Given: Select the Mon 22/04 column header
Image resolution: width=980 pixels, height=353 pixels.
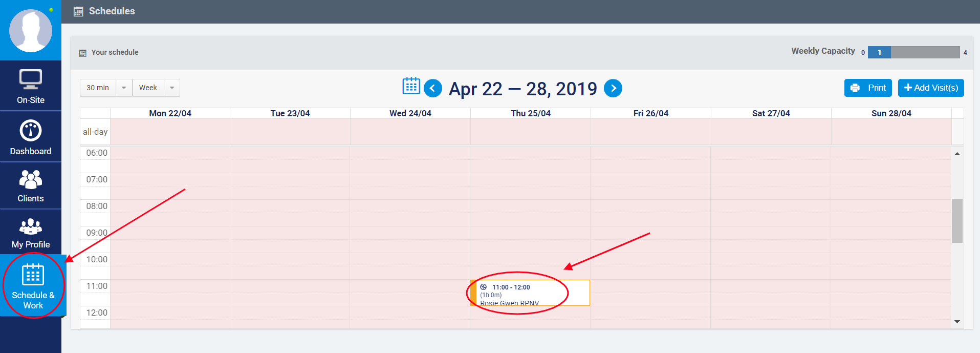Looking at the screenshot, I should (170, 113).
